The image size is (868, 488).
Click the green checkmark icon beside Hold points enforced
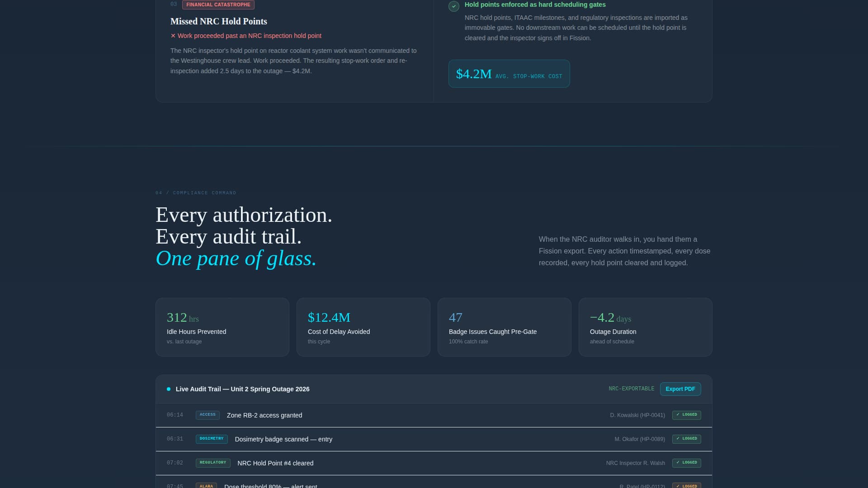pos(454,6)
